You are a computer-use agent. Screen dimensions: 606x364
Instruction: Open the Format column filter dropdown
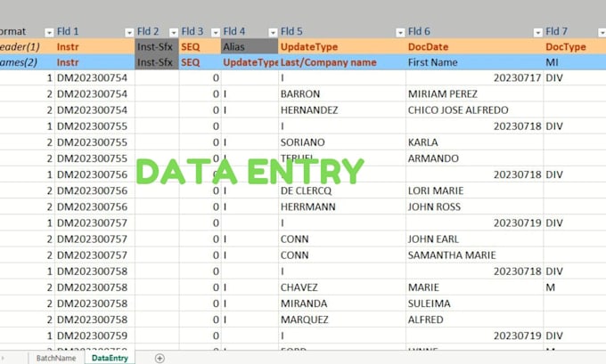coord(49,33)
